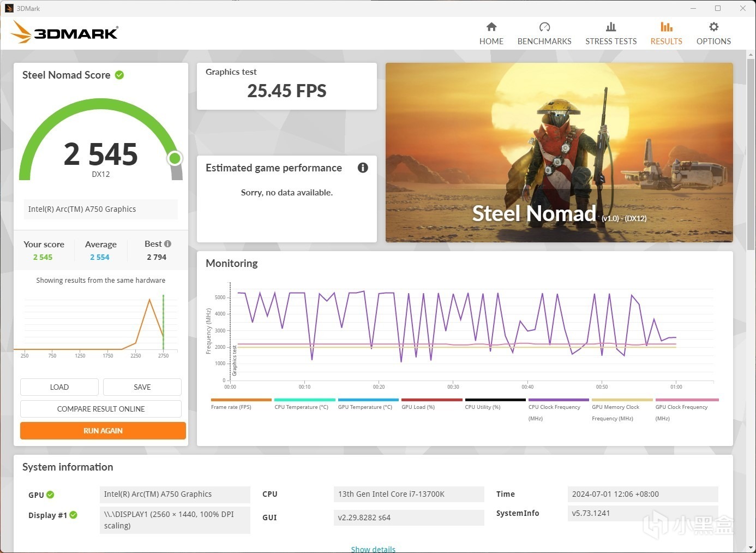
Task: Toggle the CPU Utility (%) legend entry
Action: (x=495, y=404)
